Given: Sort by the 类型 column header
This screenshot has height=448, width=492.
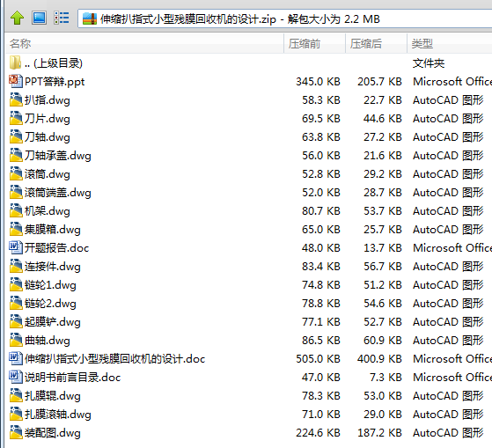Looking at the screenshot, I should [x=450, y=43].
